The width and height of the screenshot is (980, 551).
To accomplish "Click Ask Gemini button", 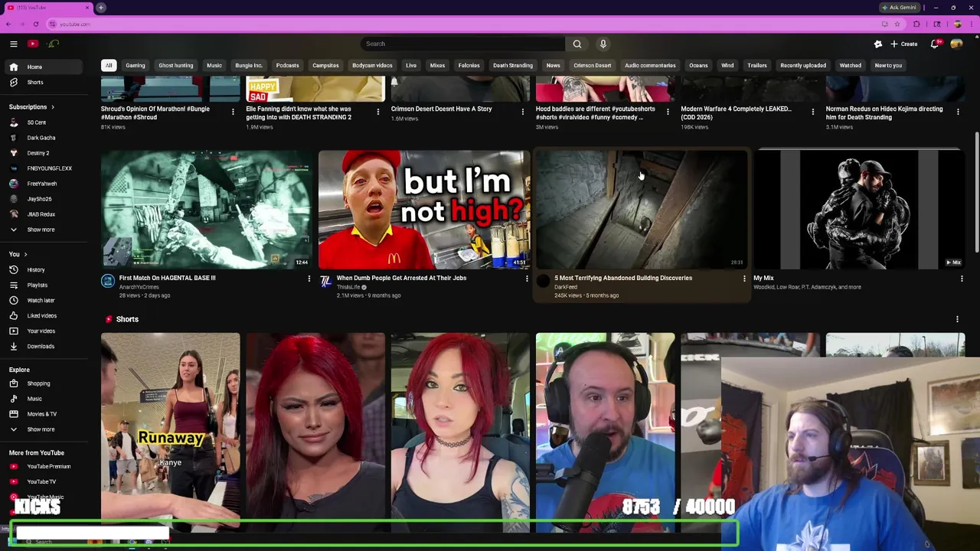I will click(899, 8).
